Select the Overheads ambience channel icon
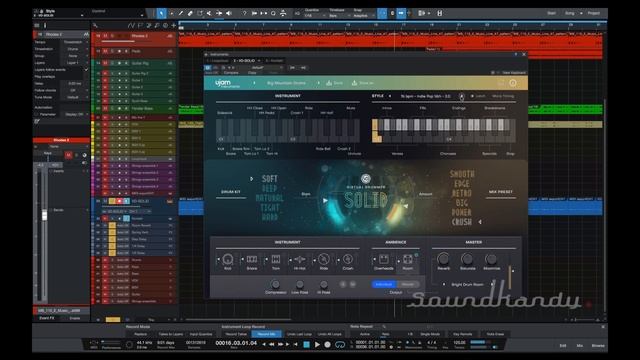Image resolution: width=640 pixels, height=360 pixels. coord(384,259)
